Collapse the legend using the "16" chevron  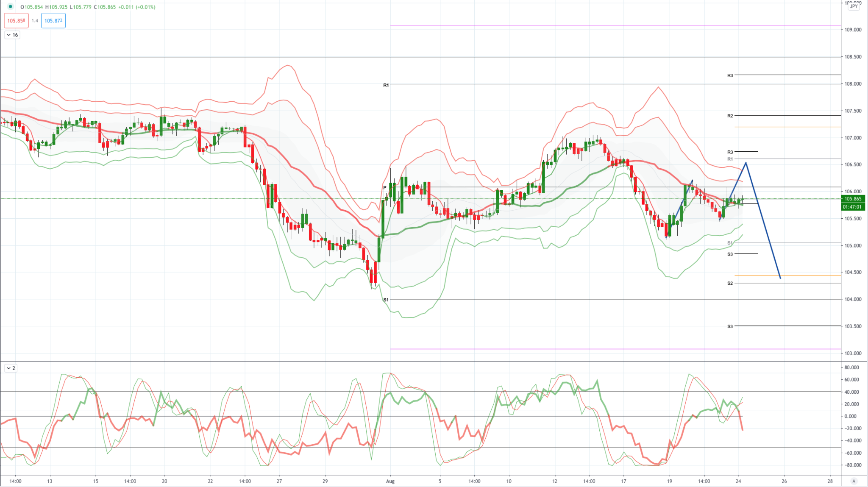(11, 35)
